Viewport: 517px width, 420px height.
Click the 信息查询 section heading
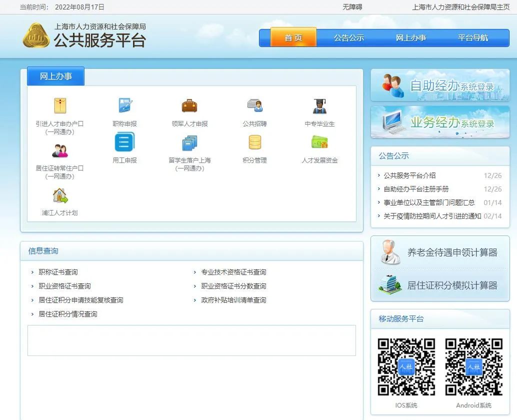tap(43, 251)
